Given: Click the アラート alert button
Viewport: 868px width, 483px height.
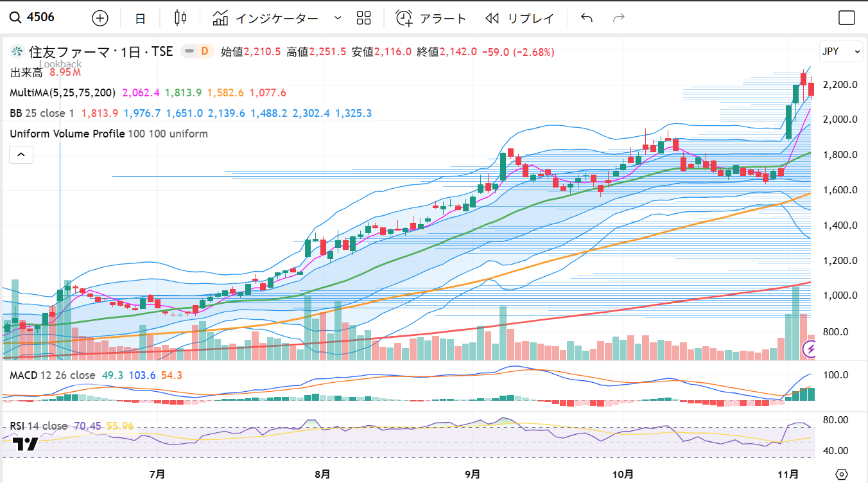Looking at the screenshot, I should point(431,18).
